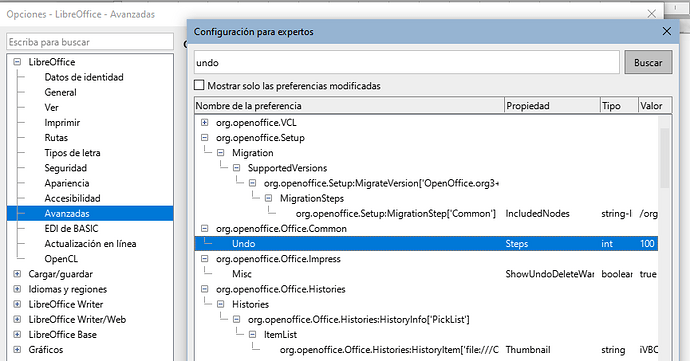Select Seguridad in the options tree

(x=66, y=168)
